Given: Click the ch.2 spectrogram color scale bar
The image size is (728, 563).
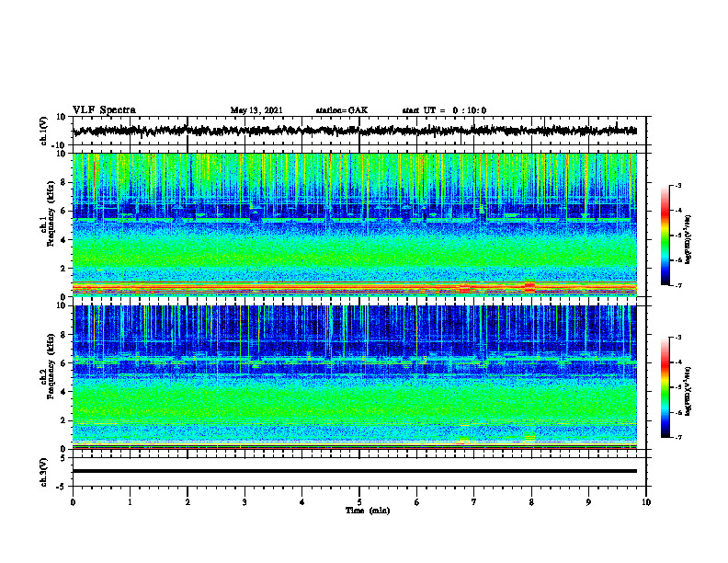Looking at the screenshot, I should click(665, 387).
